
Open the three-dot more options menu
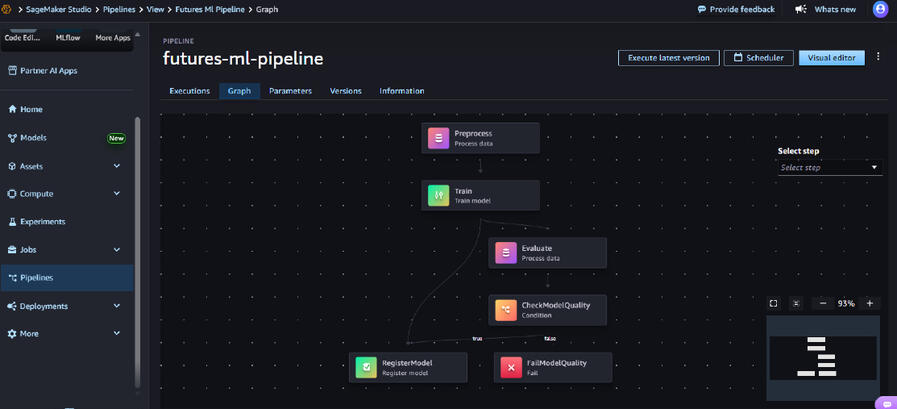coord(878,57)
